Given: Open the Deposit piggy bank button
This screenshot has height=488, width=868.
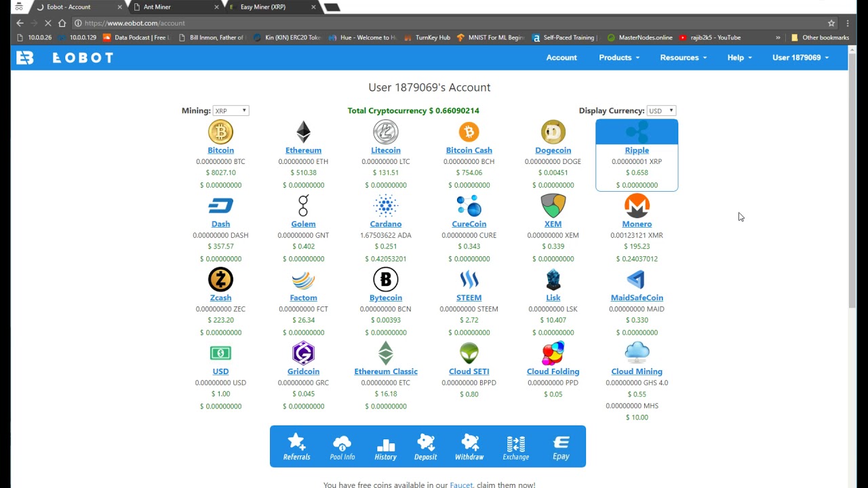Looking at the screenshot, I should click(x=425, y=447).
